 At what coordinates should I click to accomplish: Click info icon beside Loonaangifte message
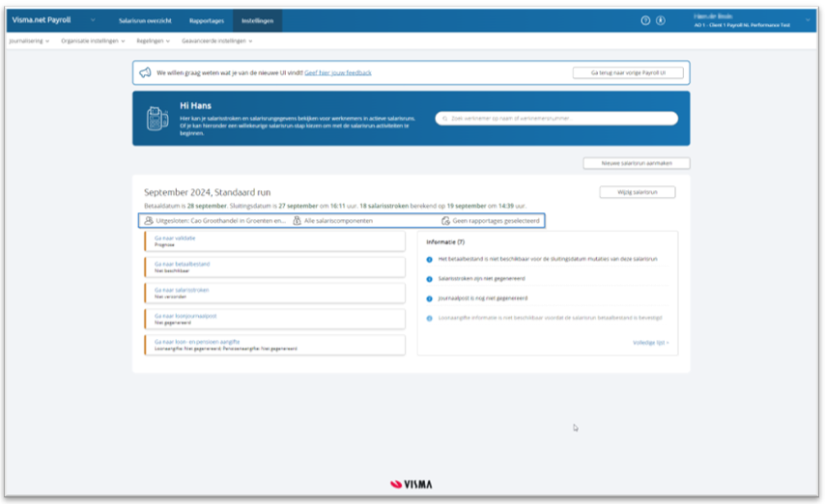(x=429, y=318)
